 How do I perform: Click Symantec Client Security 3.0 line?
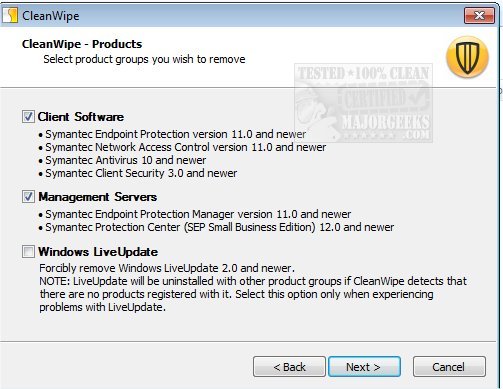tap(138, 173)
